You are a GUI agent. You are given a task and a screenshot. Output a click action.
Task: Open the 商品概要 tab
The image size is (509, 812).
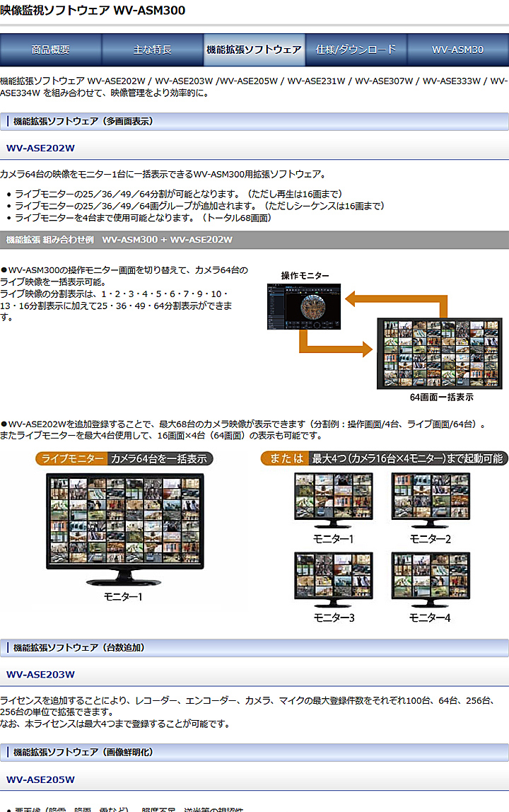[x=51, y=50]
